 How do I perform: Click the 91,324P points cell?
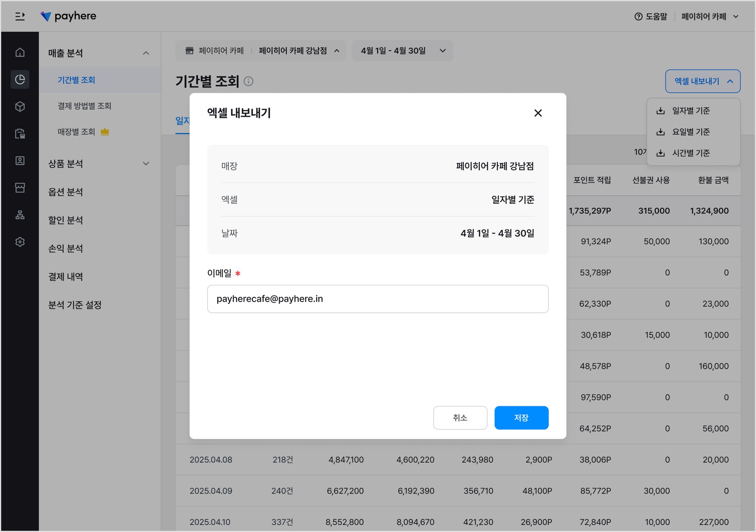[596, 241]
